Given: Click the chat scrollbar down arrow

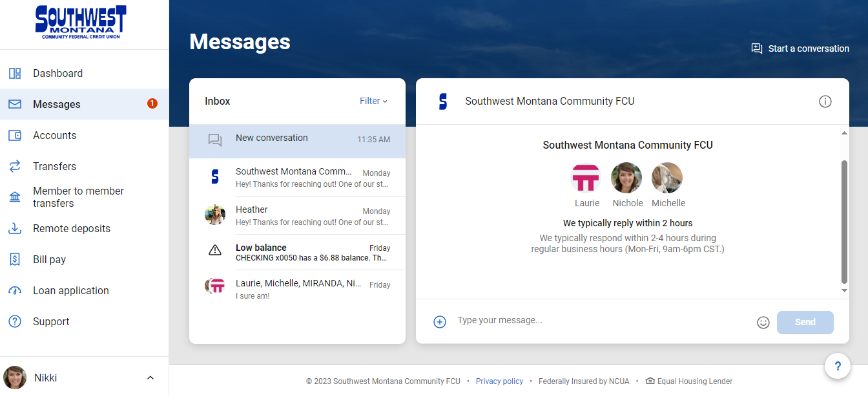Looking at the screenshot, I should [x=844, y=291].
